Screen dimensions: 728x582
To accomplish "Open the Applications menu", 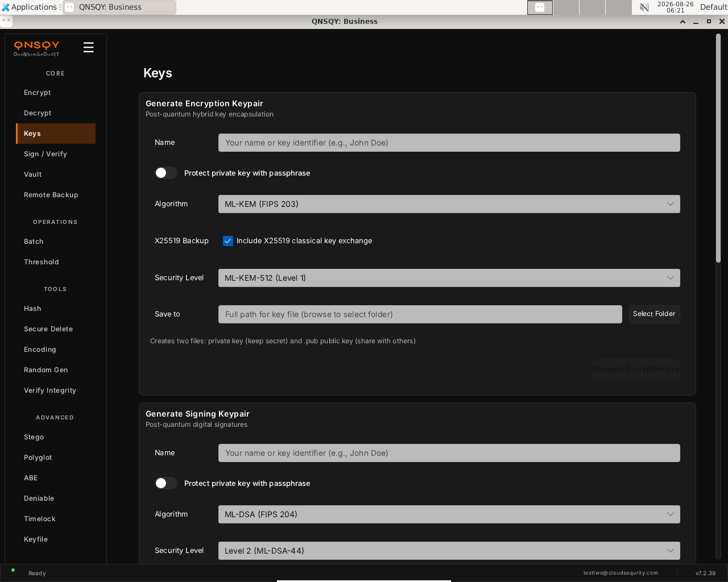I will pyautogui.click(x=30, y=7).
